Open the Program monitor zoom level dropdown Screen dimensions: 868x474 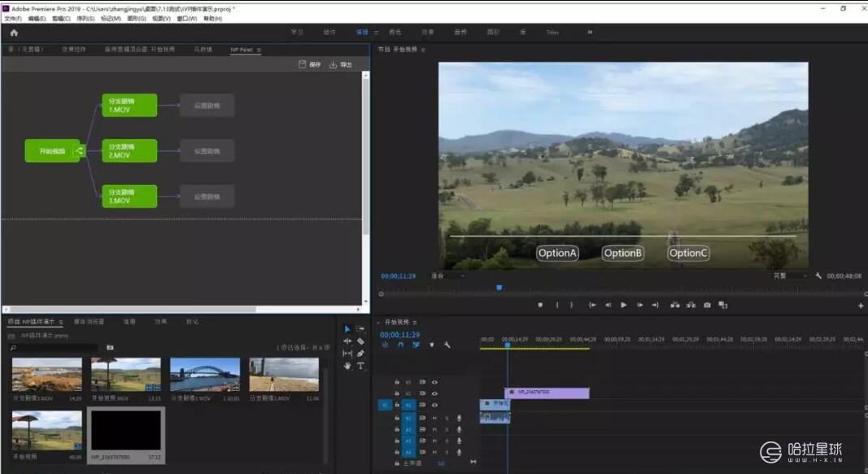pos(448,276)
